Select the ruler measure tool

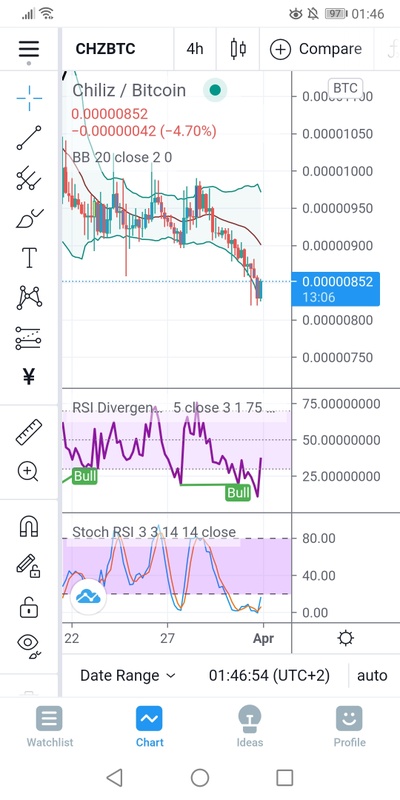pyautogui.click(x=29, y=432)
